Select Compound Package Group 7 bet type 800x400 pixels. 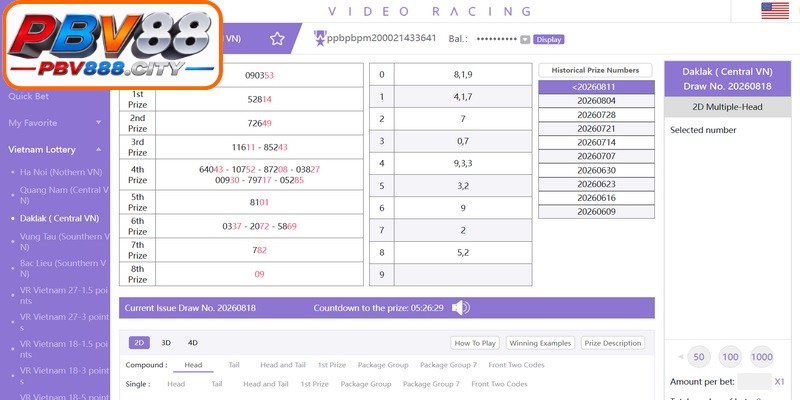(x=448, y=365)
